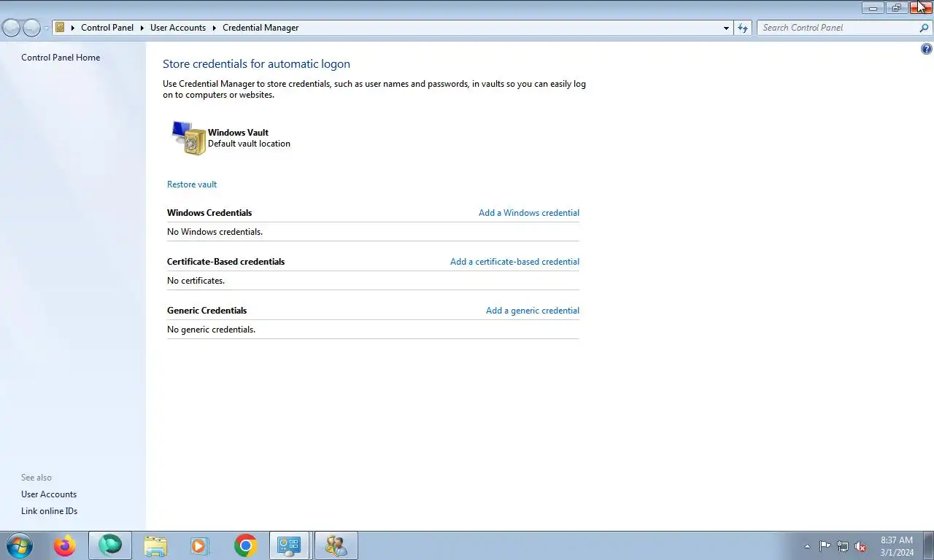Minimize the Credential Manager window
The height and width of the screenshot is (560, 934).
[x=873, y=8]
